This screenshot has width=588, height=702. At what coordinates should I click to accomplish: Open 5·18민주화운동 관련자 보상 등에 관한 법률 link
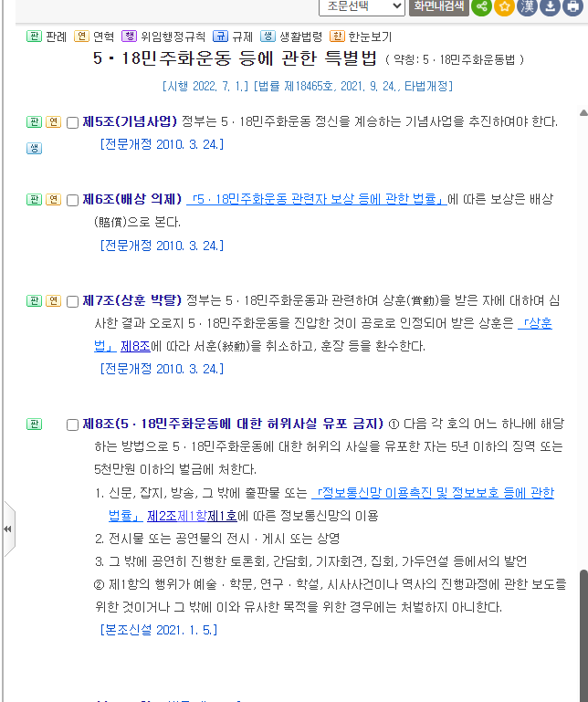click(x=317, y=199)
